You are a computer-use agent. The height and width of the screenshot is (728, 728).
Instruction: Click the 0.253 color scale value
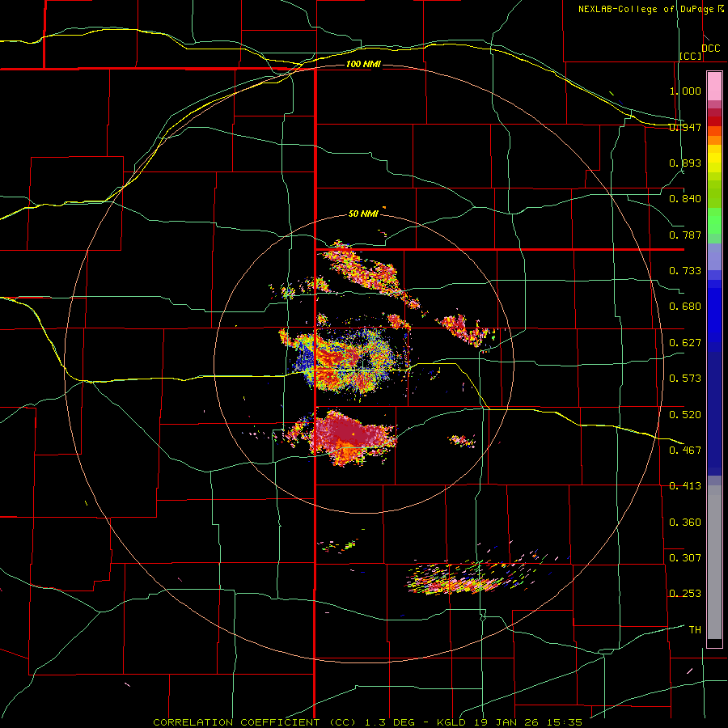tap(685, 594)
